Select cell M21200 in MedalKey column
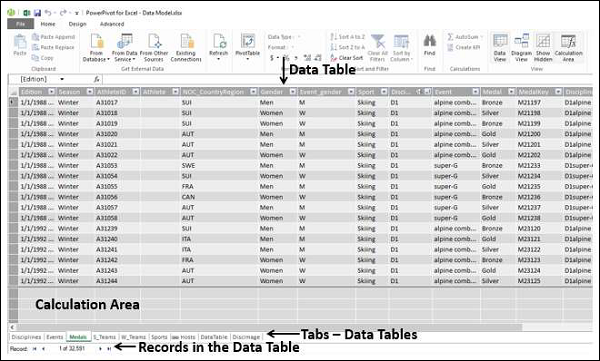The height and width of the screenshot is (361, 600). [539, 134]
